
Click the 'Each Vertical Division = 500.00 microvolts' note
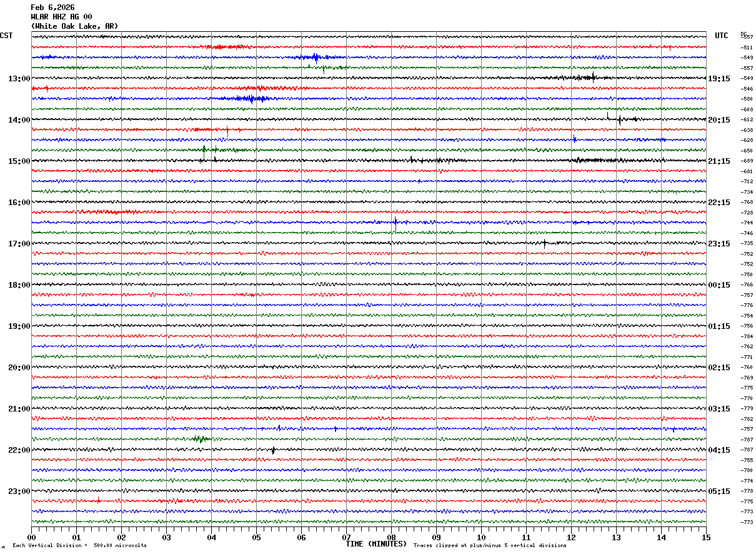coord(79,546)
